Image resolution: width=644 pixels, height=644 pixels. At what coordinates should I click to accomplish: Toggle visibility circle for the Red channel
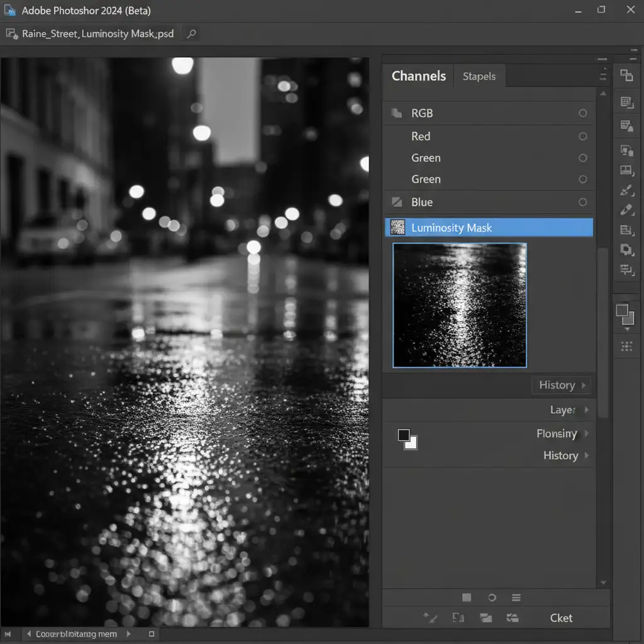point(582,136)
